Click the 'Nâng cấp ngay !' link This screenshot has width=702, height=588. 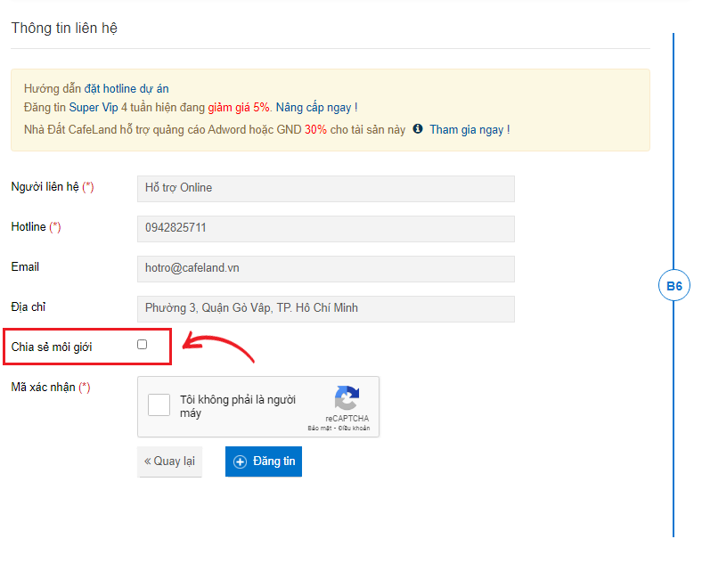[x=316, y=108]
